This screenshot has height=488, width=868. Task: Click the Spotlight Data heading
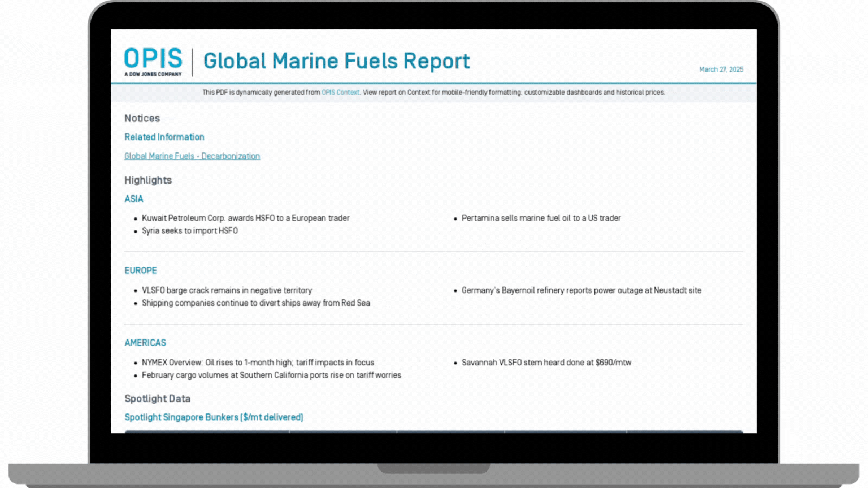157,399
